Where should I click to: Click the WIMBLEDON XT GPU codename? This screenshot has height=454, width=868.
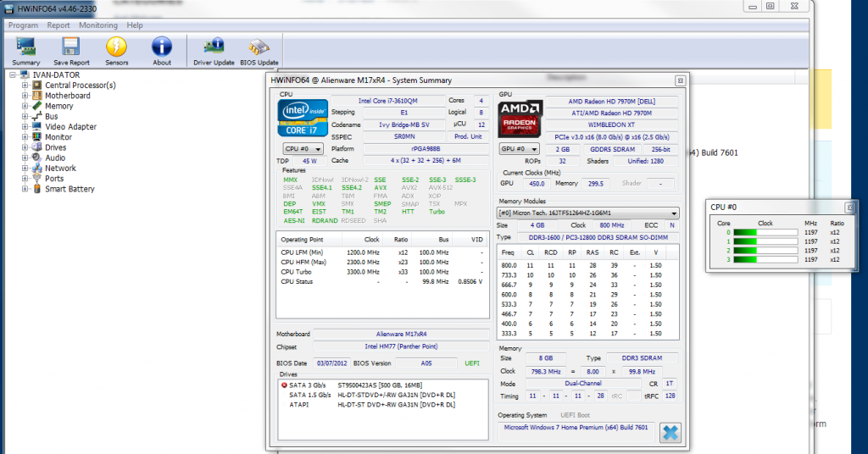click(x=612, y=125)
